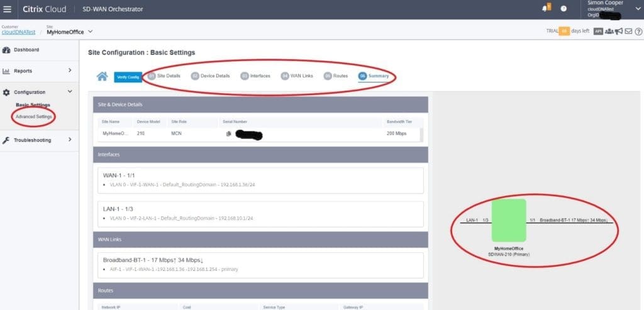Expand the Troubleshooting section chevron
The width and height of the screenshot is (644, 310).
click(70, 140)
